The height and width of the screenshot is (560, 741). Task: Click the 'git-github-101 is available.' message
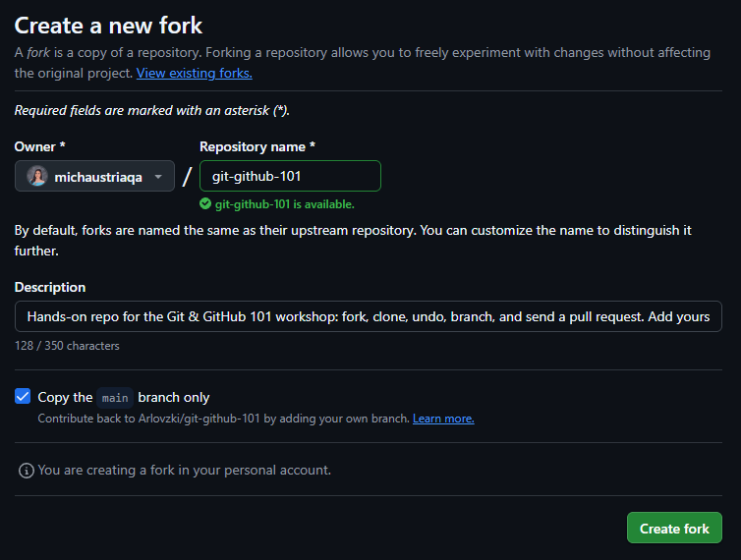284,204
